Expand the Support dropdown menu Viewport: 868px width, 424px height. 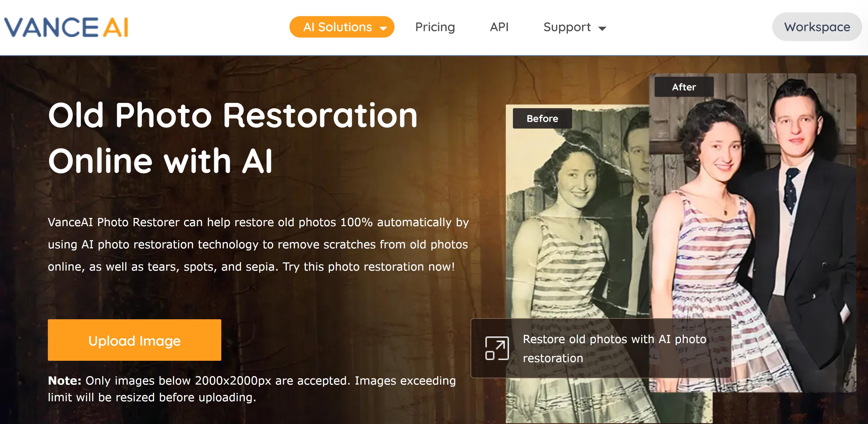pyautogui.click(x=575, y=27)
